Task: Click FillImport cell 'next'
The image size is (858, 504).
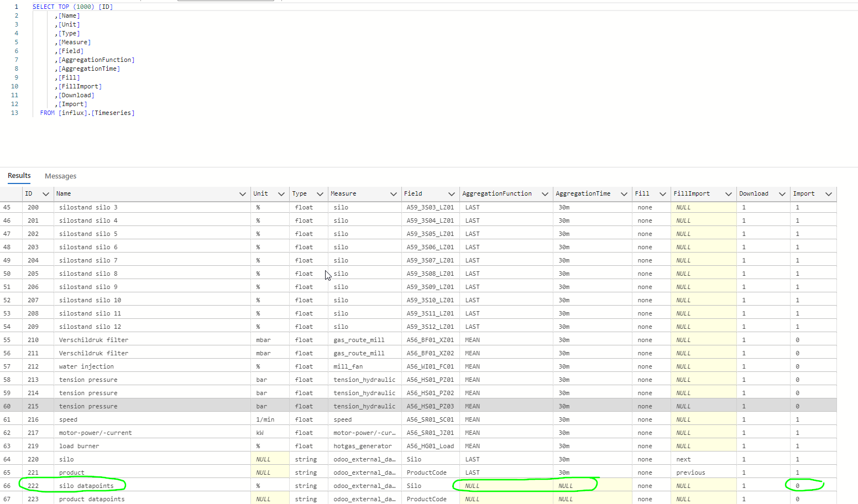Action: coord(704,459)
